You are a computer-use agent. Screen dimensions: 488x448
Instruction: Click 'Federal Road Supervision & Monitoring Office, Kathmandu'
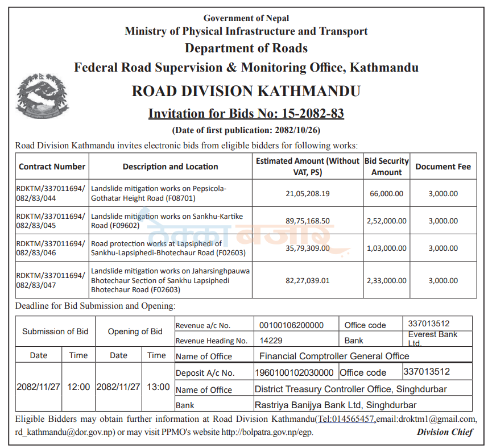click(246, 68)
